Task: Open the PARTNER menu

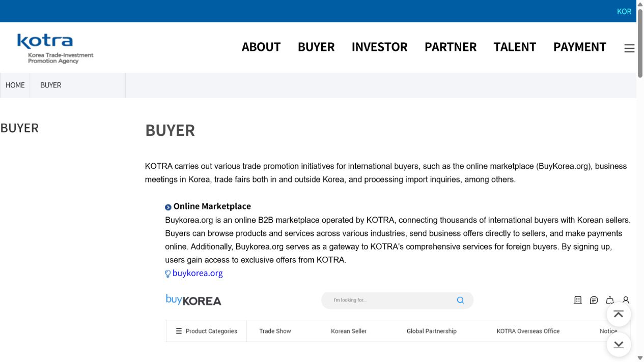Action: pyautogui.click(x=451, y=47)
